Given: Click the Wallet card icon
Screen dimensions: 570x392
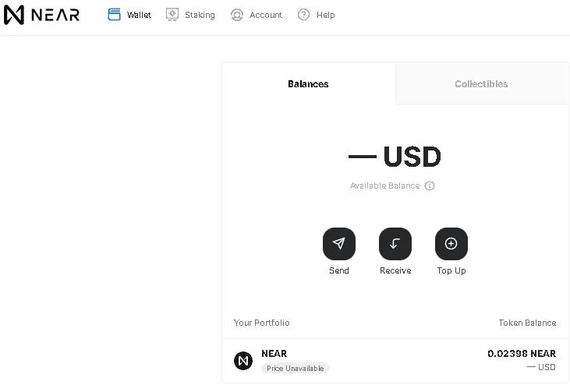Looking at the screenshot, I should [x=114, y=15].
